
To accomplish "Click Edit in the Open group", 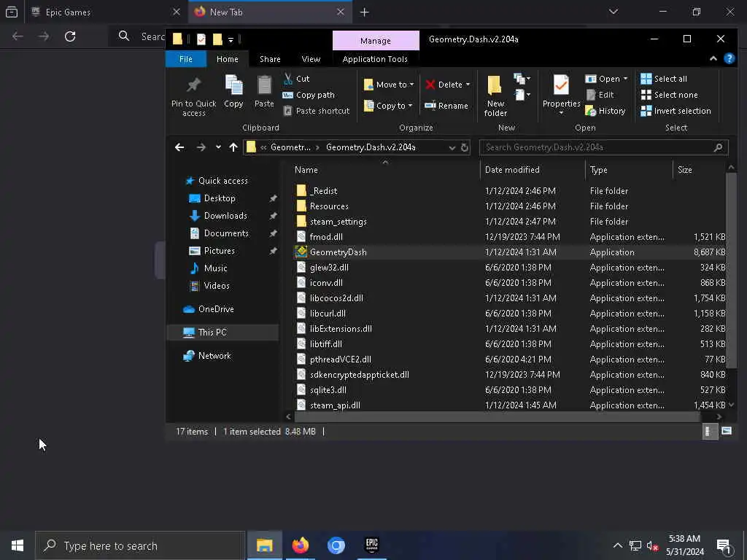I will click(600, 95).
